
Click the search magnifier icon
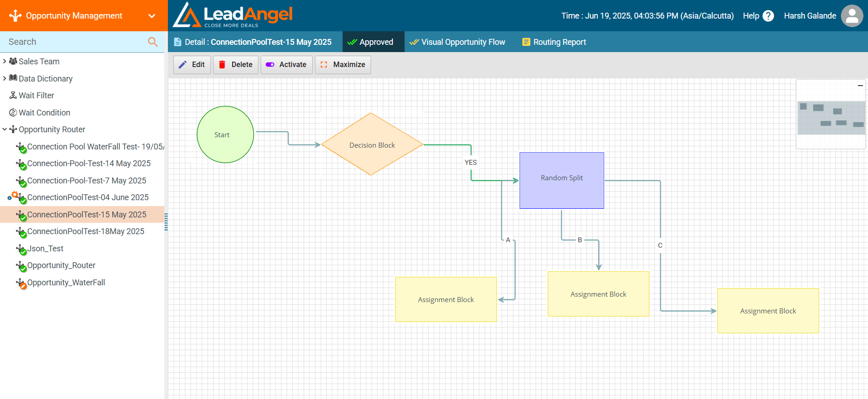[x=153, y=42]
